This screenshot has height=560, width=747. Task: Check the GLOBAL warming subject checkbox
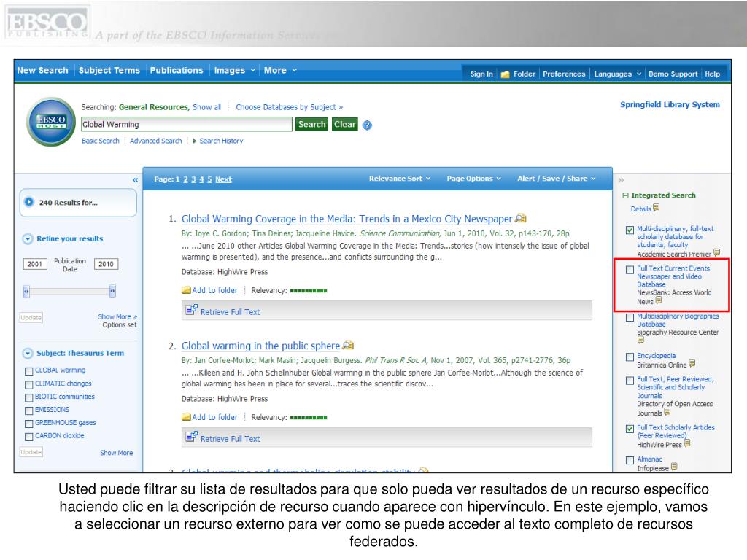tap(28, 371)
